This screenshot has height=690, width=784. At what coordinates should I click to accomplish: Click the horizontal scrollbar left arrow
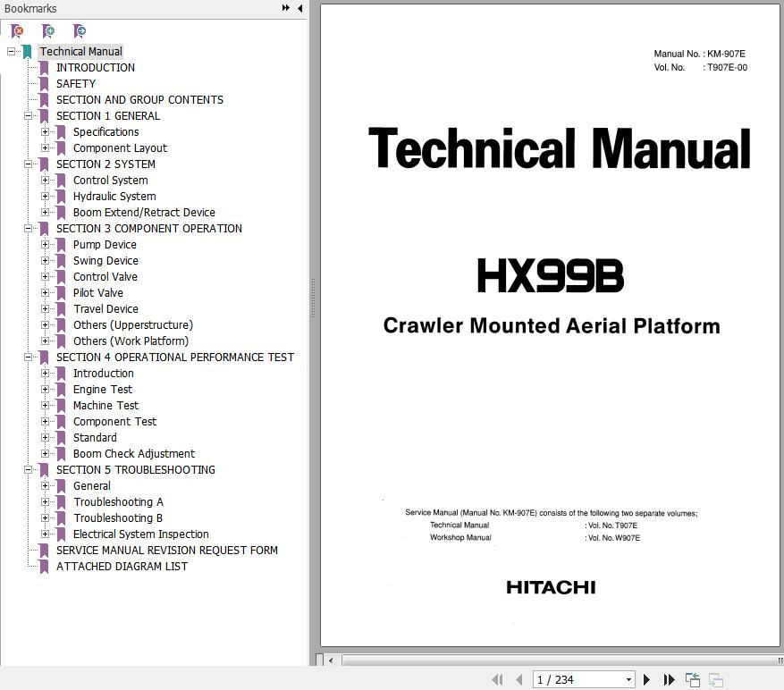click(331, 661)
